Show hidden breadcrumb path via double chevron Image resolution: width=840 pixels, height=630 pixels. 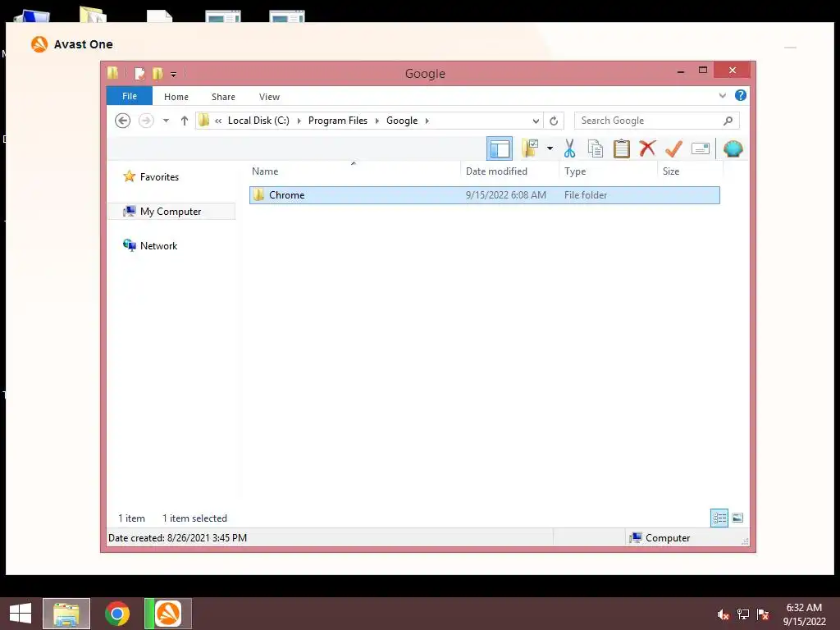pos(218,121)
